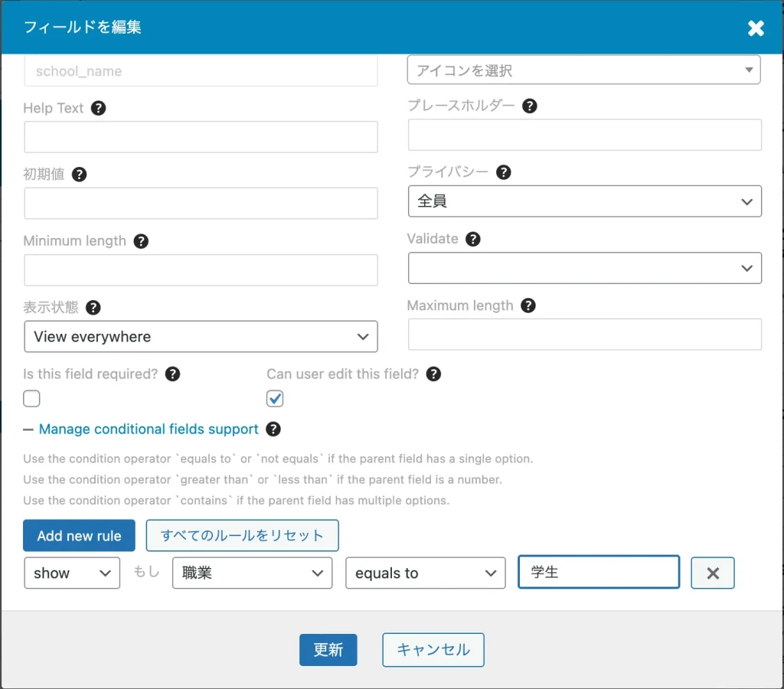Click the Validate help icon
The height and width of the screenshot is (689, 784).
[472, 239]
